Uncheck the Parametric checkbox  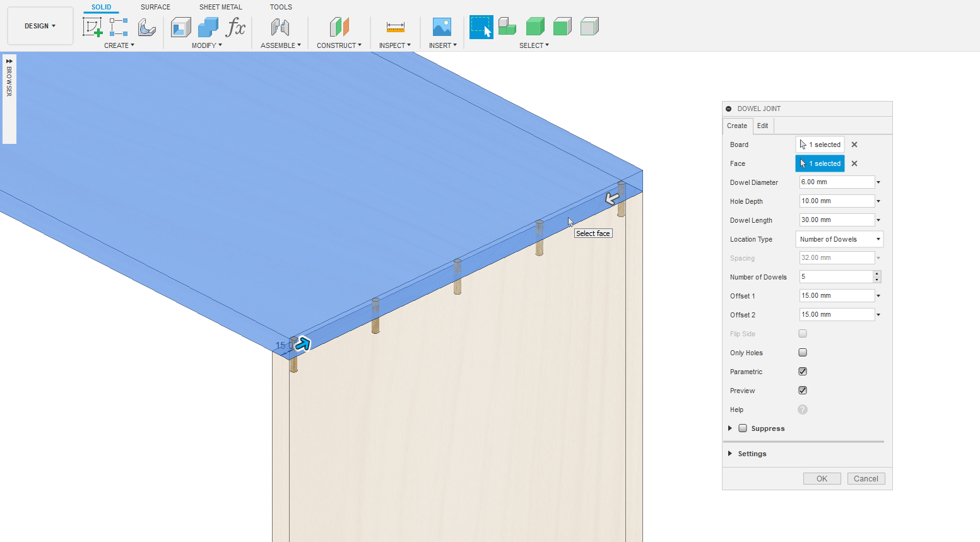(x=803, y=372)
